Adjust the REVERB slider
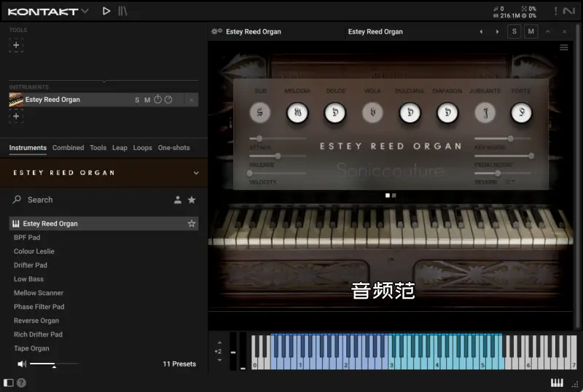Viewport: 583px width, 392px height. pyautogui.click(x=498, y=173)
